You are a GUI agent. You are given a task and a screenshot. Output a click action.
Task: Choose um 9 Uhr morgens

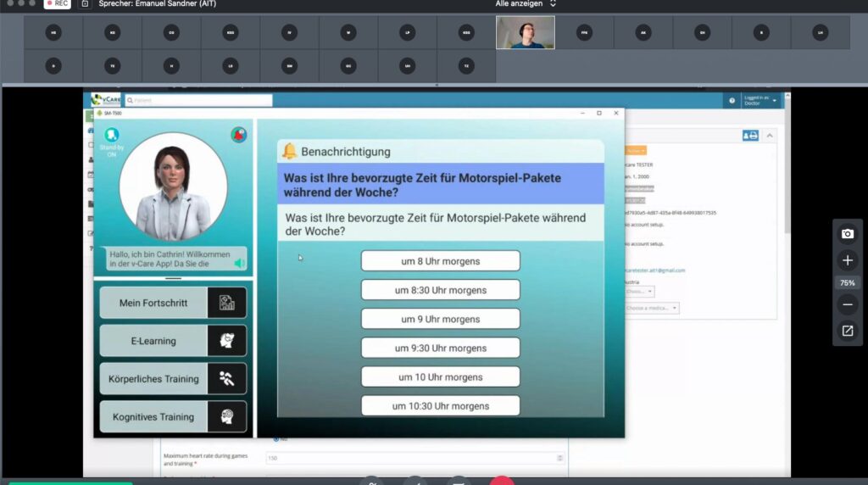pos(441,320)
